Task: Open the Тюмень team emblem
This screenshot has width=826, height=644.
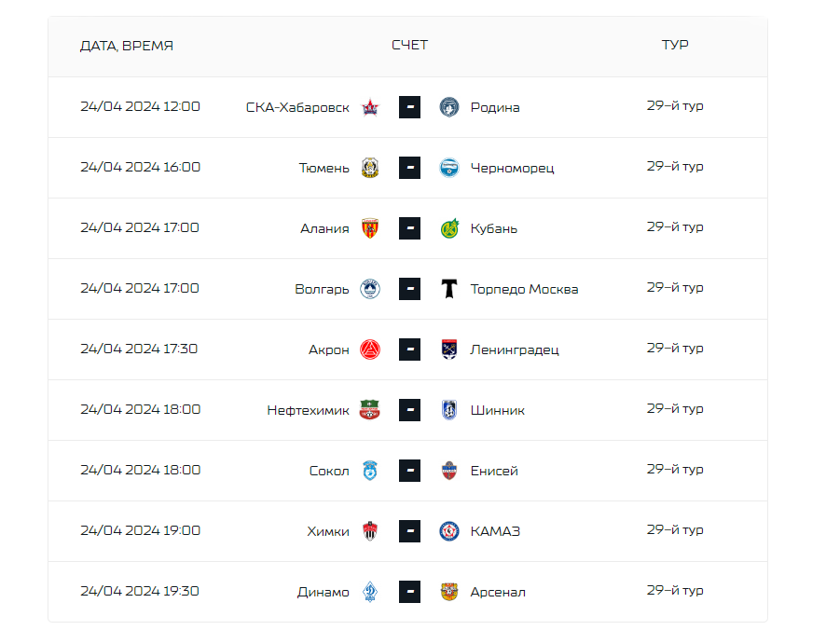Action: 370,168
